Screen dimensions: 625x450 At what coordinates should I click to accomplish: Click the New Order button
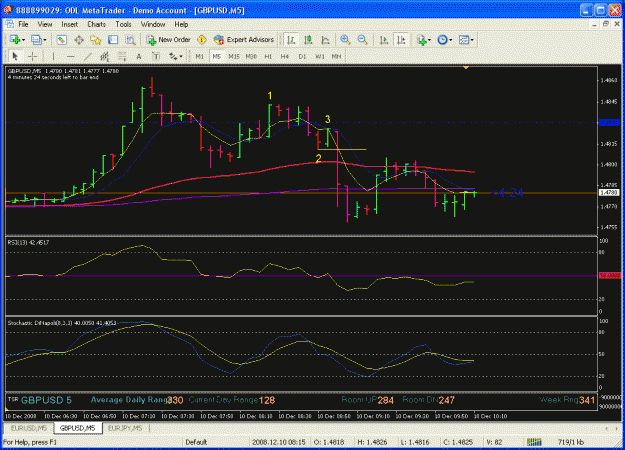click(169, 40)
